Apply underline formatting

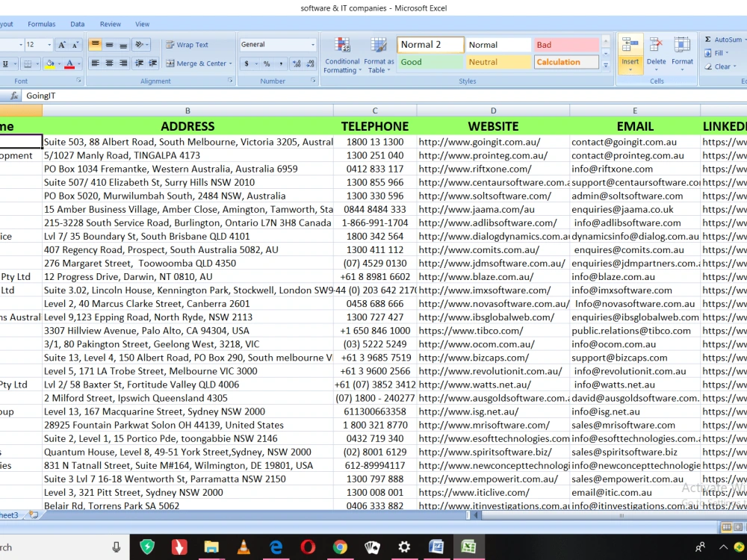6,63
